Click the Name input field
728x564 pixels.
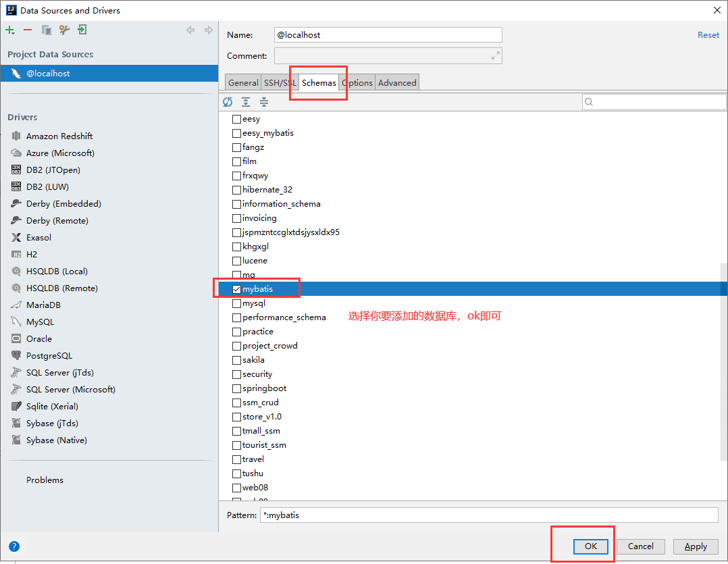[x=388, y=35]
